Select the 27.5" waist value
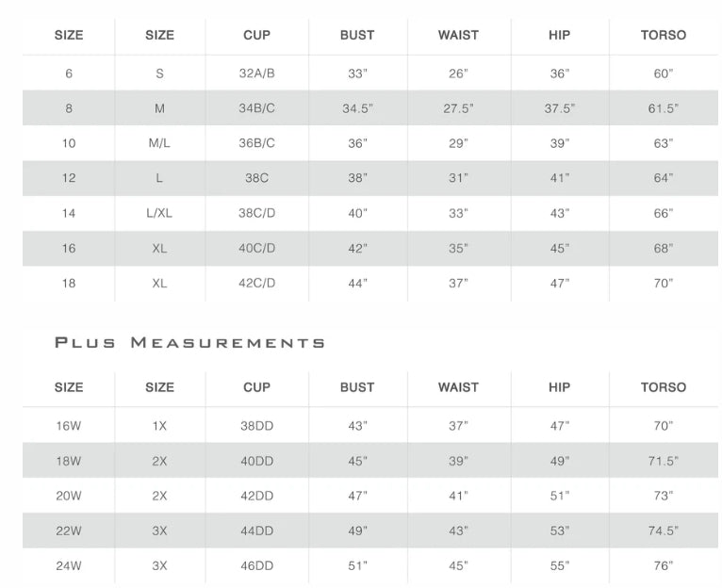Viewport: 722px width, 588px height. (x=458, y=108)
